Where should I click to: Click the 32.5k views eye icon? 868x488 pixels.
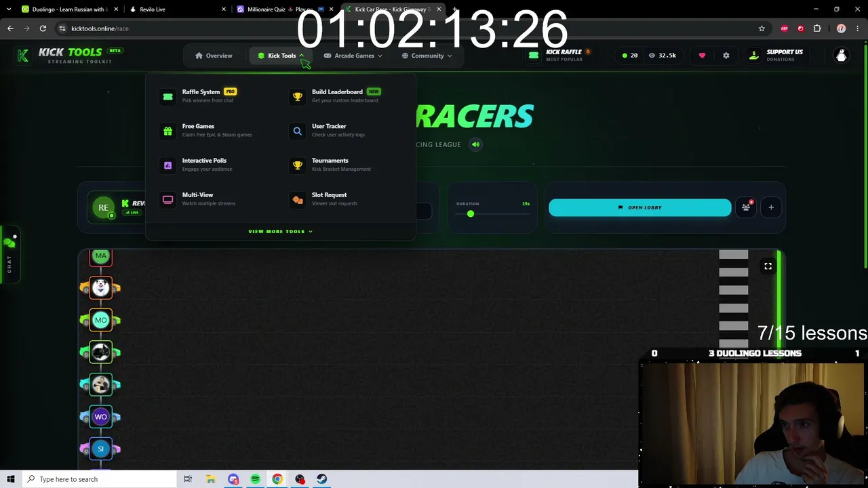[652, 56]
